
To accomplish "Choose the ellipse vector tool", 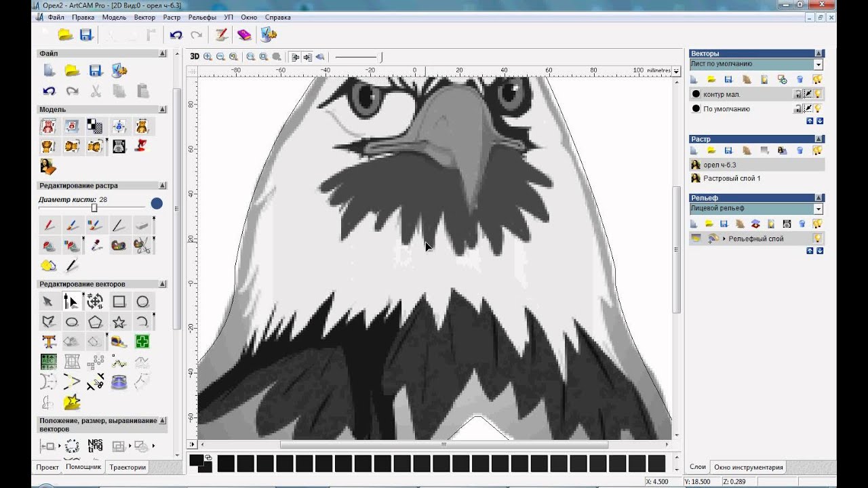I will pos(72,322).
